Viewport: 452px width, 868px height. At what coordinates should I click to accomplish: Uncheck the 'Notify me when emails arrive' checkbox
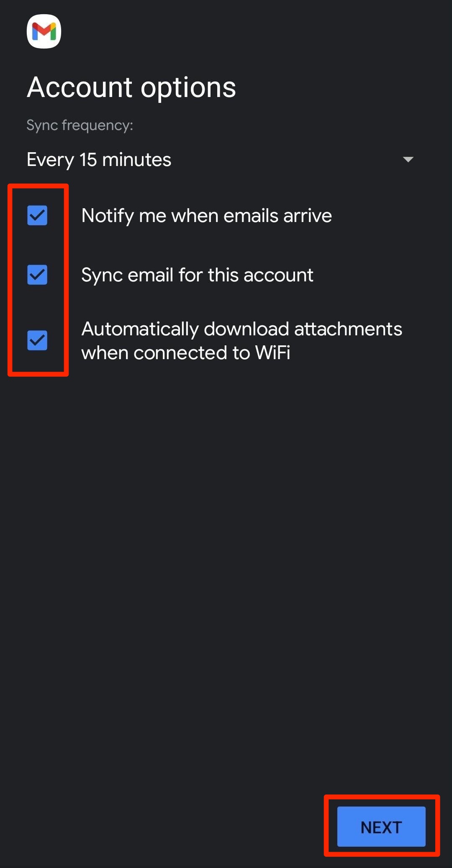click(37, 215)
